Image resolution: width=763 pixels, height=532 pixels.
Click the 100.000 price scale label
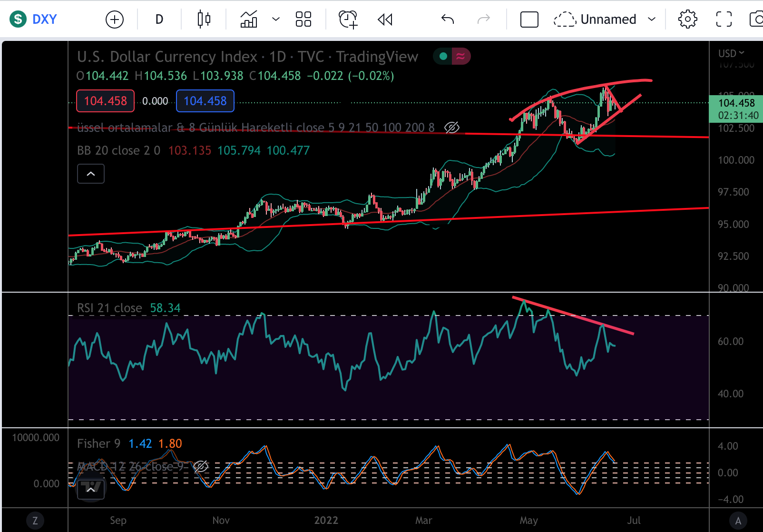736,160
